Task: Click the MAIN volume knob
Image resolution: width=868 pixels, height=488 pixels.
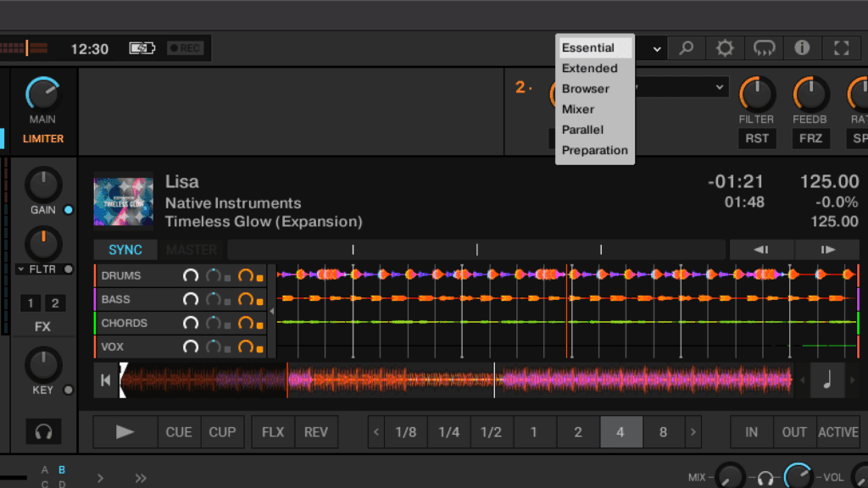Action: coord(42,93)
